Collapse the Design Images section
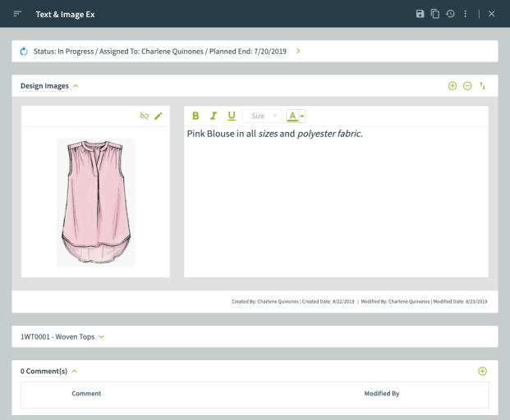 (x=76, y=85)
